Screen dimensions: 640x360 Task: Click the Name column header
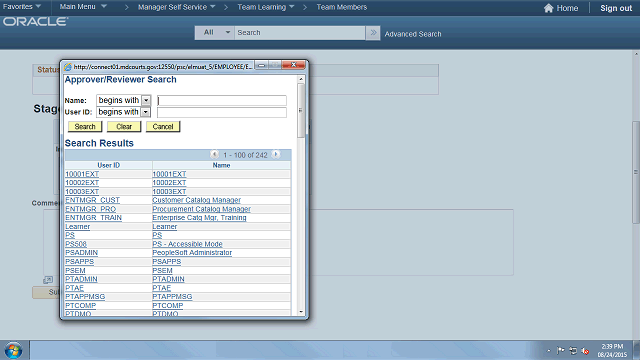pyautogui.click(x=221, y=165)
